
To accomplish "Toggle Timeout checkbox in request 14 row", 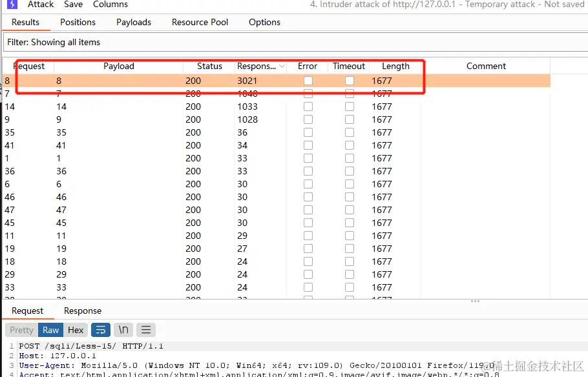I will (x=350, y=107).
